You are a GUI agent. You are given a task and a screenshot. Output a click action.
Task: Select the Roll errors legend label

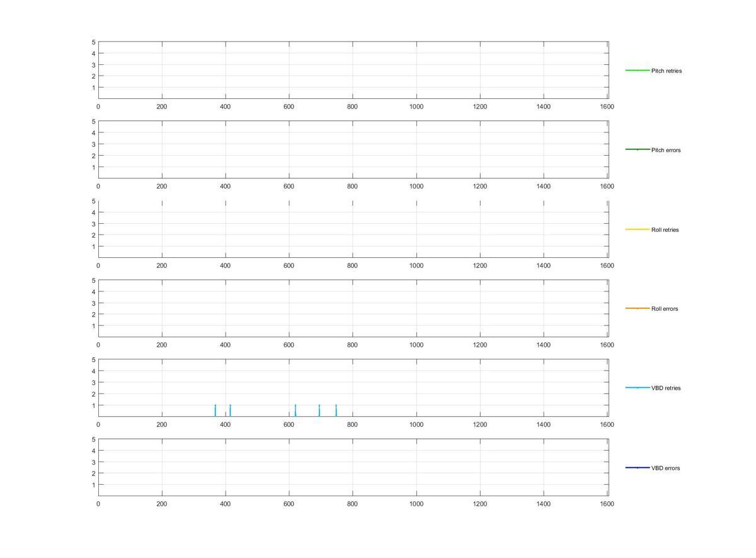(x=665, y=309)
